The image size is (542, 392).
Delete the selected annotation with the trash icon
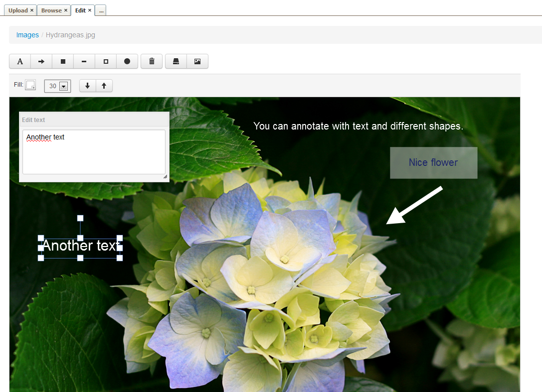(x=151, y=61)
